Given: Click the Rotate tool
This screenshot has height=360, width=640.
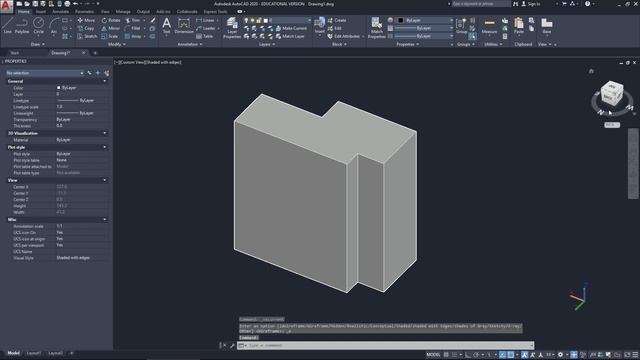Looking at the screenshot, I should pos(111,20).
